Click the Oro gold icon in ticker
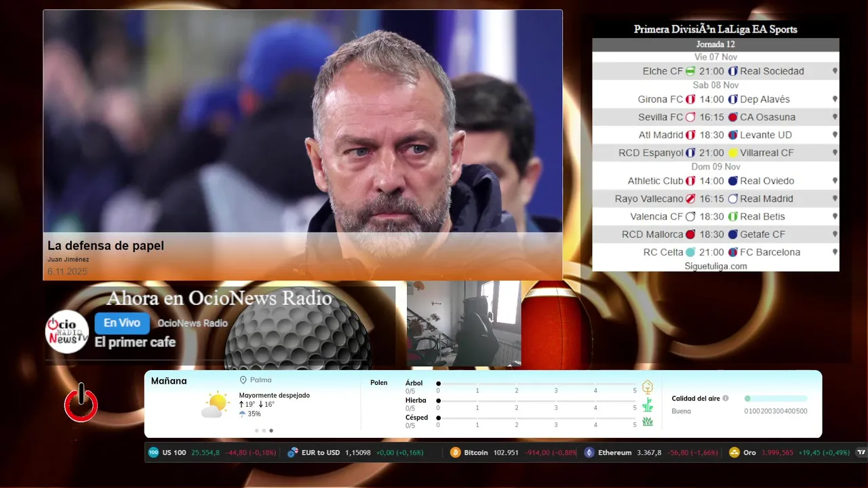The height and width of the screenshot is (488, 868). (x=734, y=453)
